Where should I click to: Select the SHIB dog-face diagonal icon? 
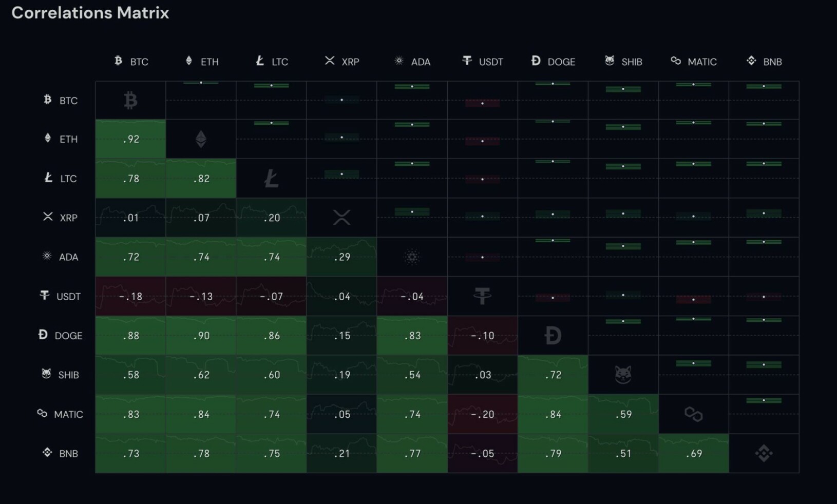[623, 375]
